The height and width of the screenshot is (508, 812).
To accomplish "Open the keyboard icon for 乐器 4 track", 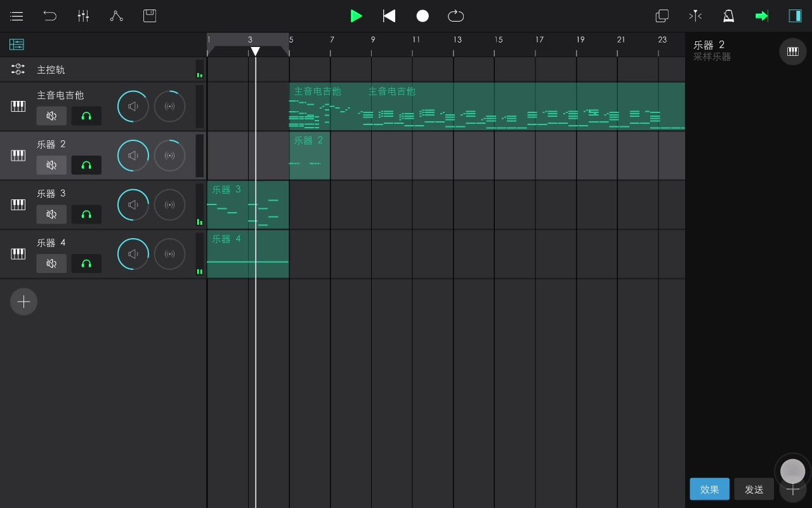I will point(18,254).
